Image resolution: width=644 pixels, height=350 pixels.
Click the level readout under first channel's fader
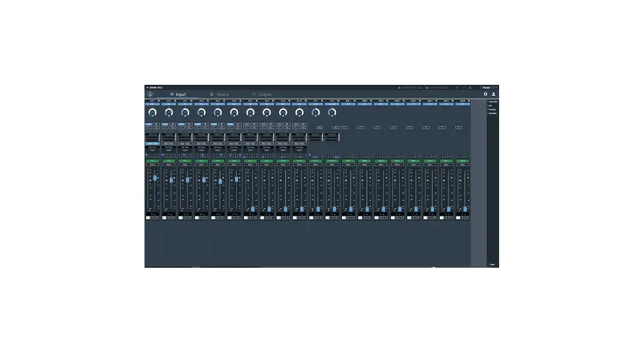pyautogui.click(x=152, y=214)
